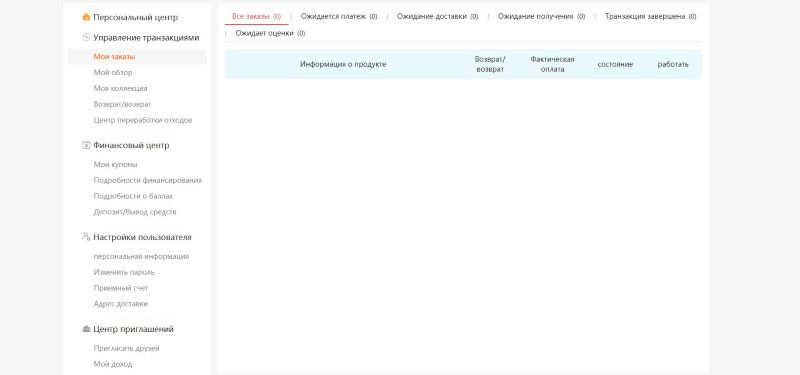The image size is (800, 375).
Task: Switch to Ожидается платеж tab
Action: [x=339, y=16]
